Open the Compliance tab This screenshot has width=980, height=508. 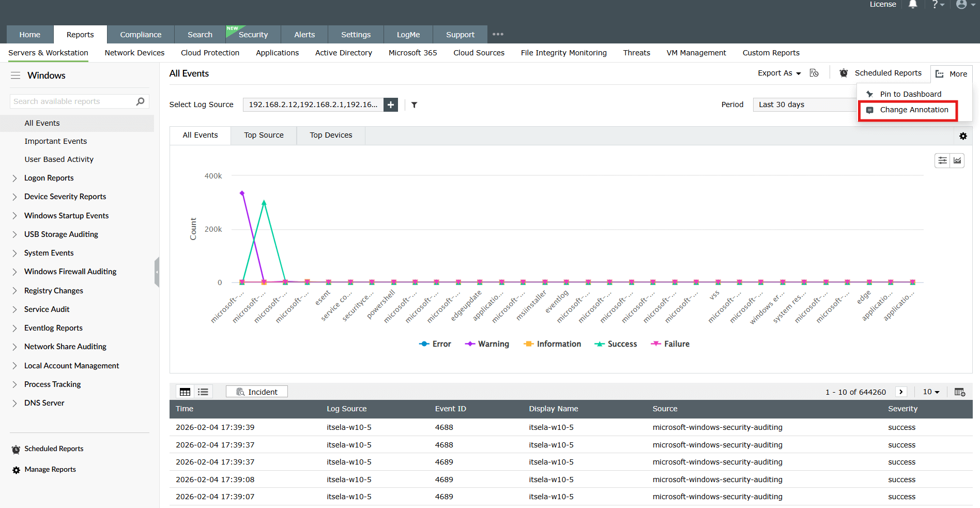(x=141, y=35)
